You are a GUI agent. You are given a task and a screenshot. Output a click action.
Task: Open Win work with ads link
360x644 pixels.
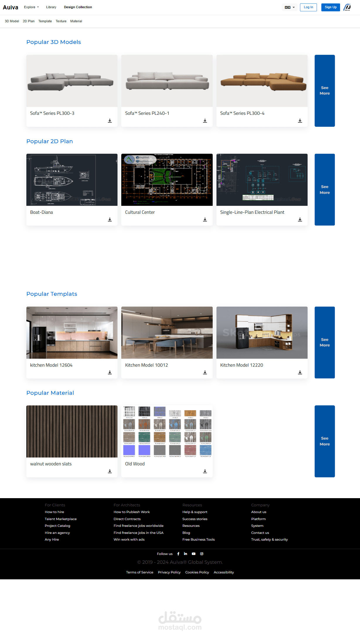tap(129, 539)
